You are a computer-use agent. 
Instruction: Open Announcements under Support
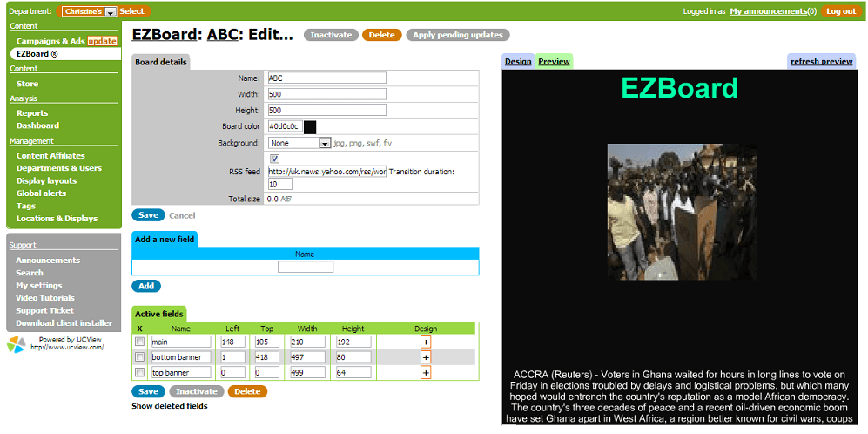[x=48, y=261]
